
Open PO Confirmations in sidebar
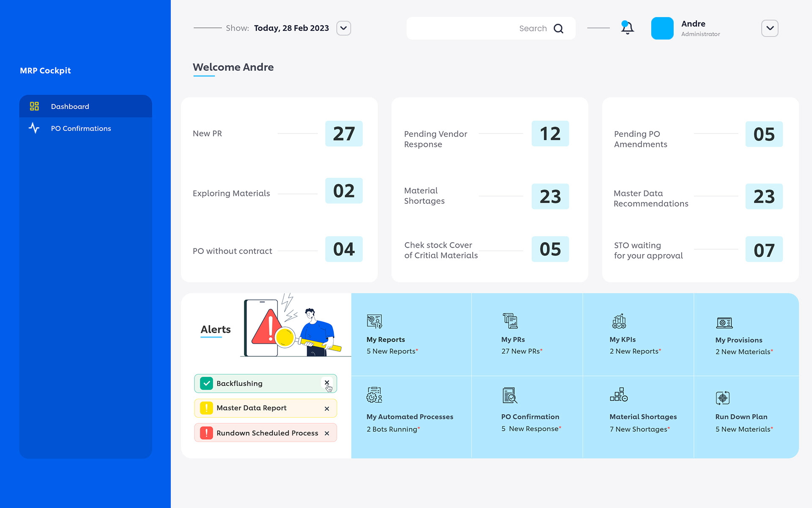[80, 128]
